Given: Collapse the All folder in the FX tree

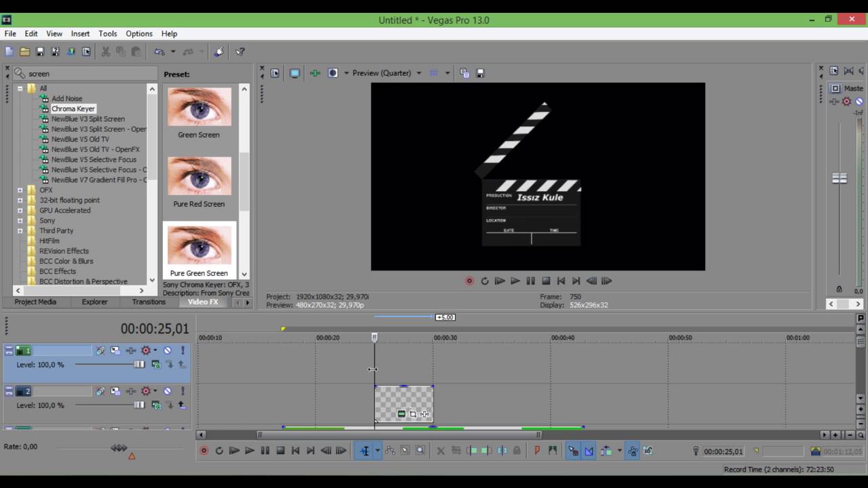Looking at the screenshot, I should pos(20,88).
